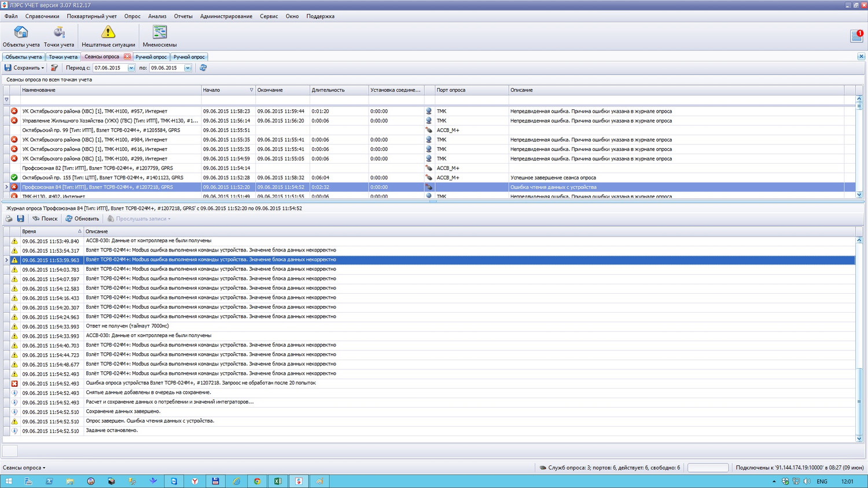The height and width of the screenshot is (488, 868).
Task: Close the Сеансы опроса tab with its red X
Action: pos(127,57)
